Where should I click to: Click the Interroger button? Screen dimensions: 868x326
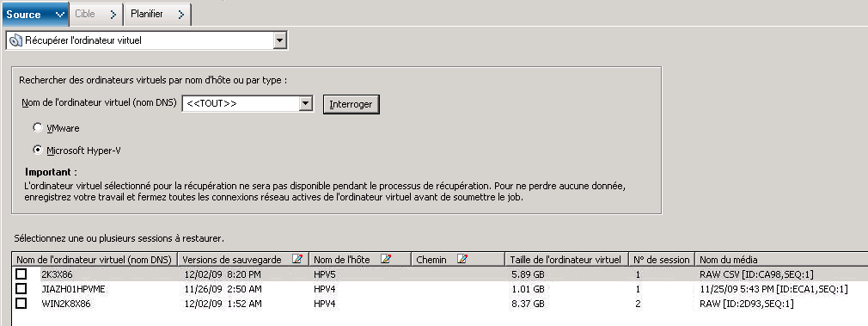coord(351,104)
